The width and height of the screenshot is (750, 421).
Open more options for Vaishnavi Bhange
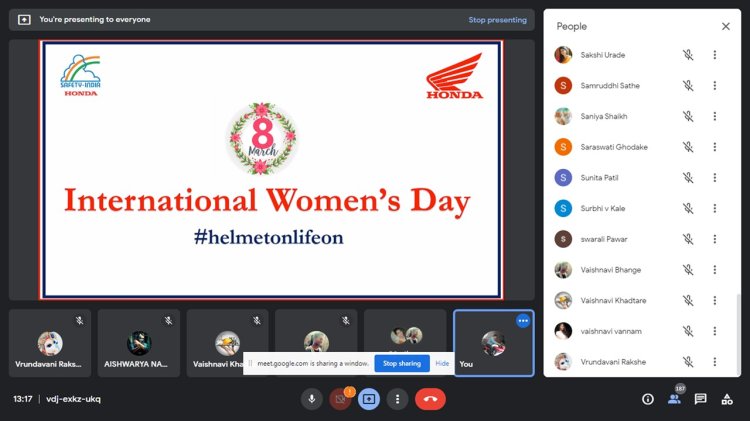point(715,270)
